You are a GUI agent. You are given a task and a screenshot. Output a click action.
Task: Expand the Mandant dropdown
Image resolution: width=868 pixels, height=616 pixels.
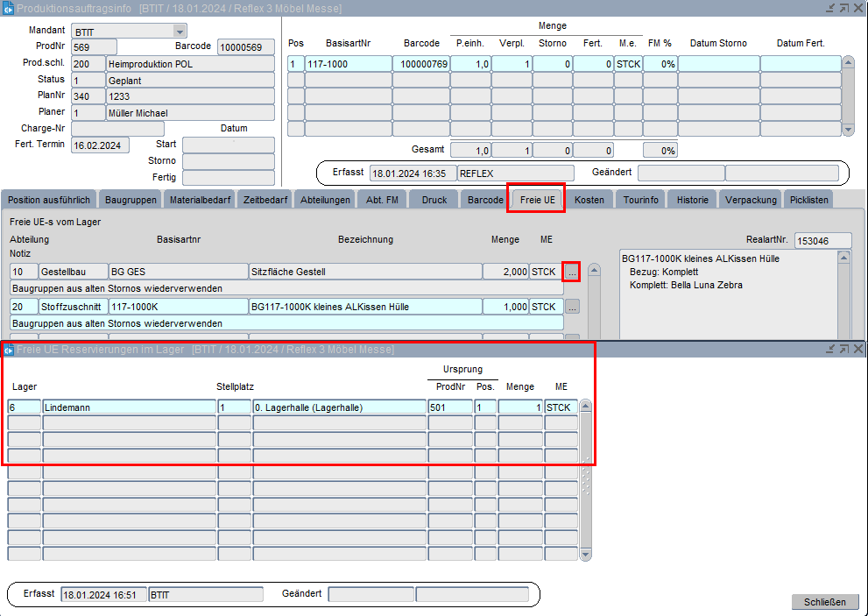point(180,31)
